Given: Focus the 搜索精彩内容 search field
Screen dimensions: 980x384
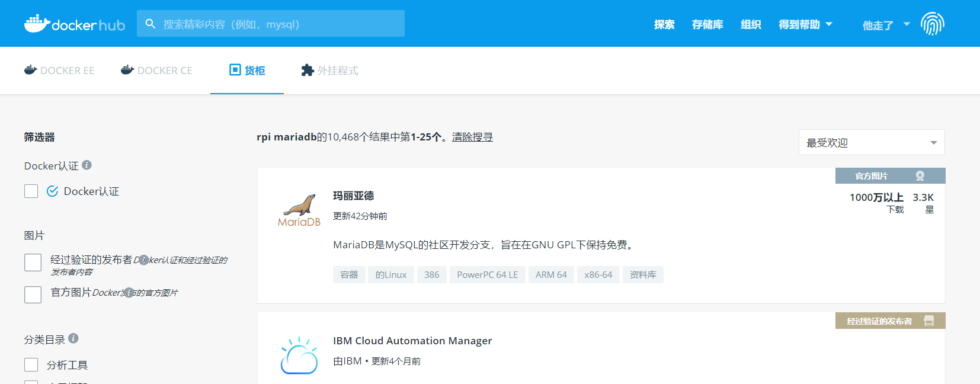Looking at the screenshot, I should 271,24.
